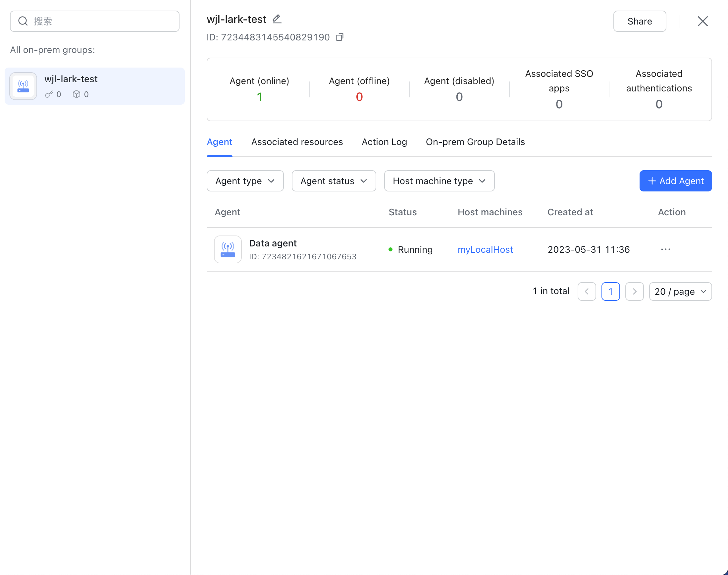The height and width of the screenshot is (575, 728).
Task: Click the Add Agent button
Action: click(675, 181)
